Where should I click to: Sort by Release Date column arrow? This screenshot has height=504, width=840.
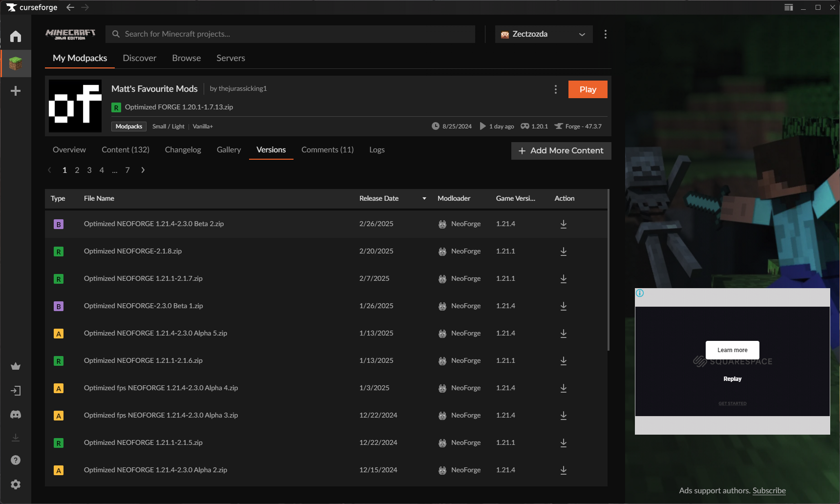pos(424,198)
